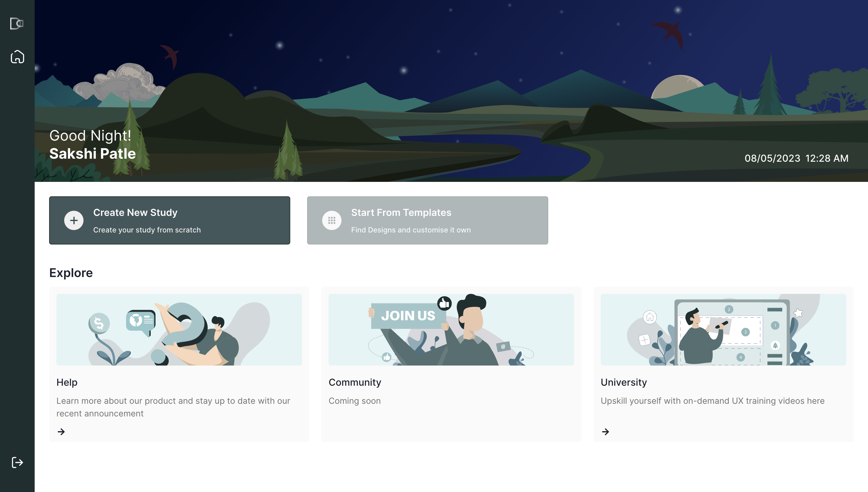Open the Home icon in the sidebar
The height and width of the screenshot is (492, 868).
pos(17,56)
